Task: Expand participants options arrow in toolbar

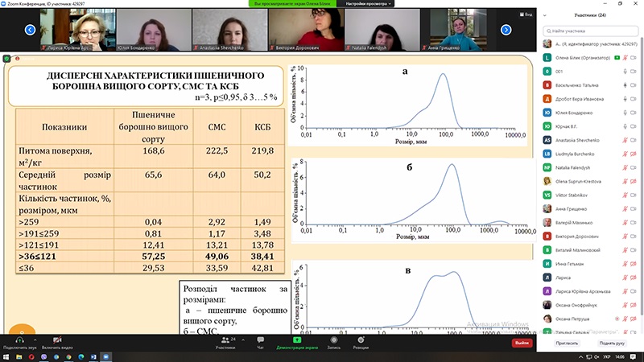Action: pos(243,339)
